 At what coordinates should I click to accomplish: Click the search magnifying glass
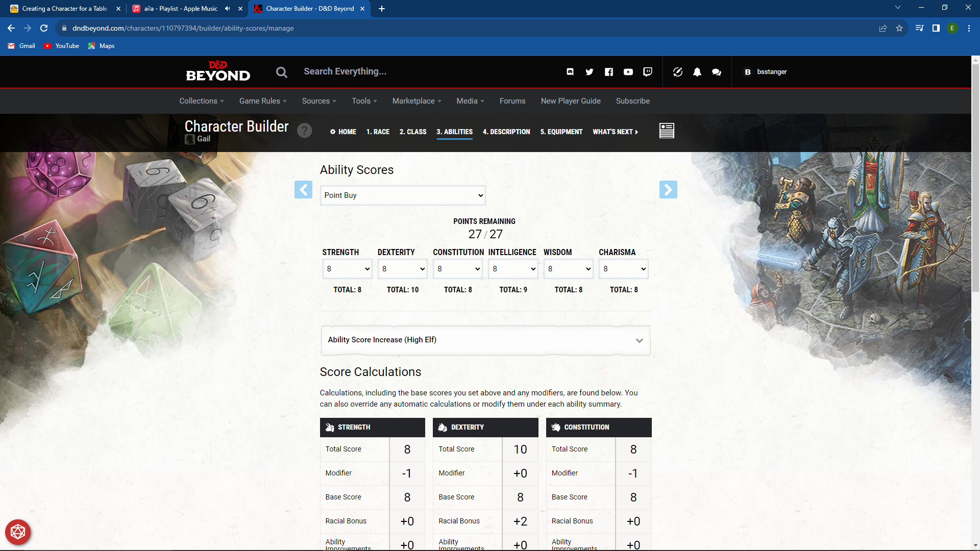(x=281, y=72)
